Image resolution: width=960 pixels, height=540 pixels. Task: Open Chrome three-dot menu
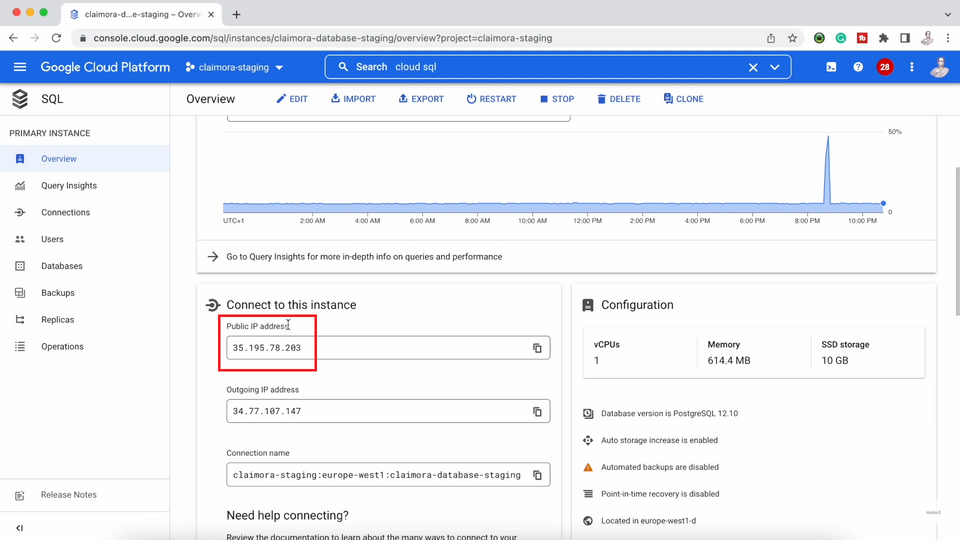(948, 38)
